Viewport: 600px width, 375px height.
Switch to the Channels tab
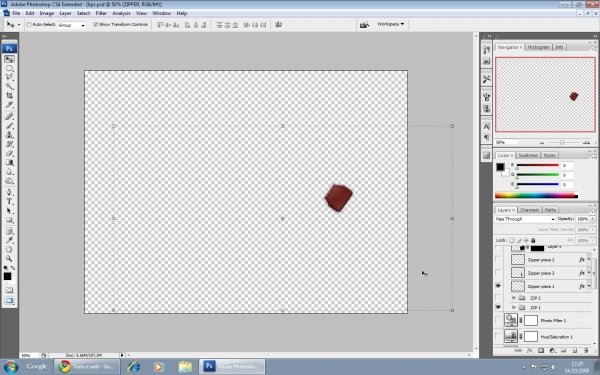530,210
